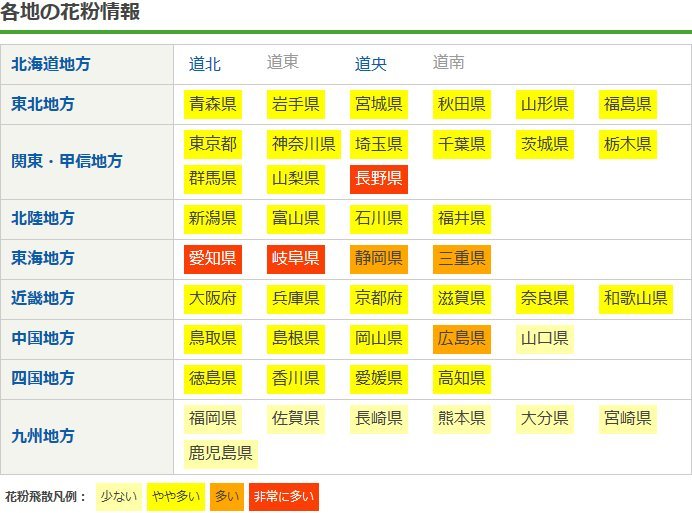The height and width of the screenshot is (513, 692).
Task: Open 愛知県 pollen forecast
Action: click(213, 259)
